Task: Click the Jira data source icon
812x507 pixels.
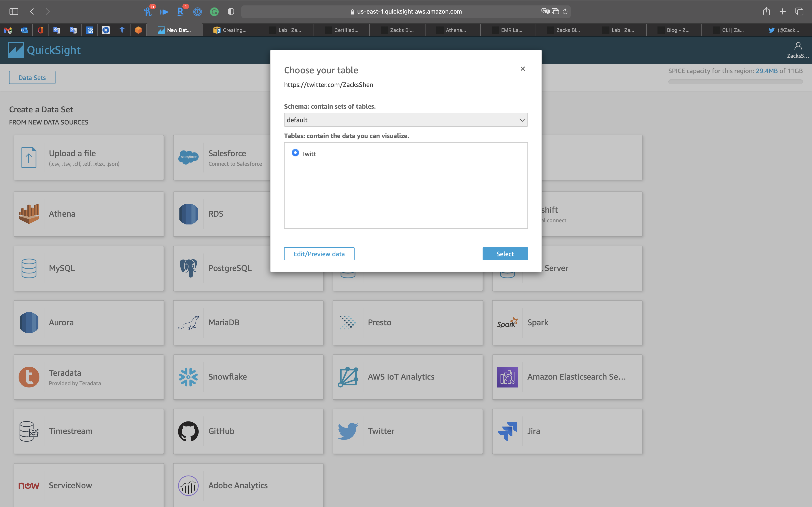Action: tap(507, 431)
